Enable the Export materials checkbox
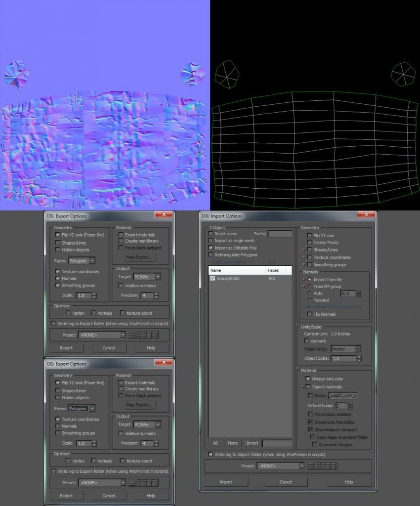This screenshot has width=420, height=506. pyautogui.click(x=121, y=235)
